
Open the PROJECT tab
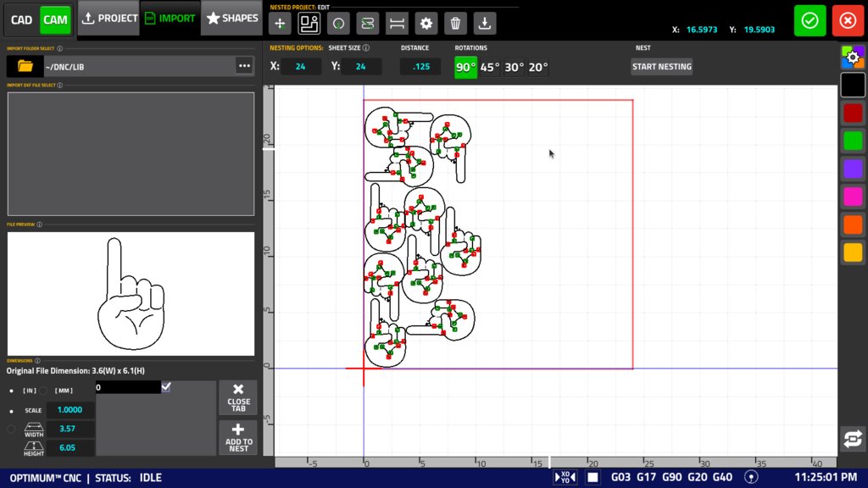109,19
